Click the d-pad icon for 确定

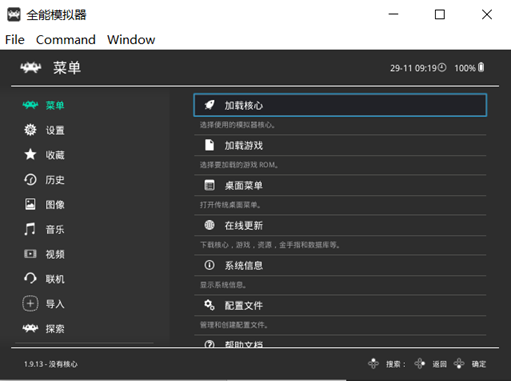tap(459, 364)
